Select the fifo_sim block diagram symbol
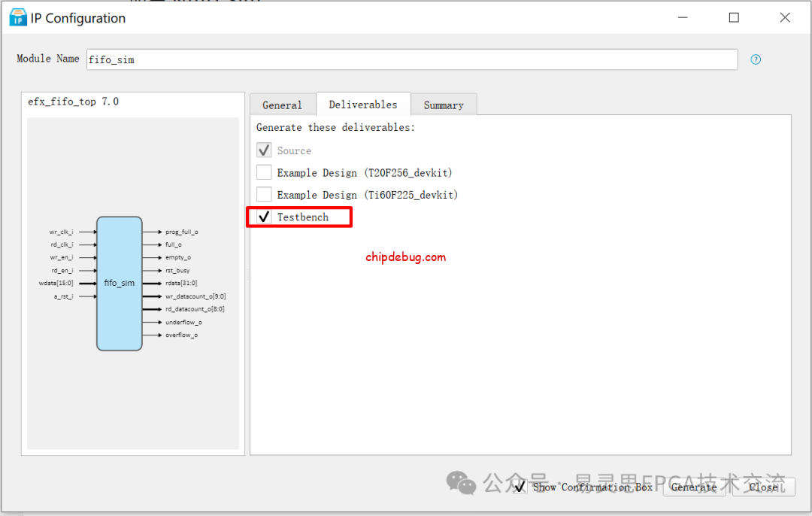812x516 pixels. click(118, 283)
